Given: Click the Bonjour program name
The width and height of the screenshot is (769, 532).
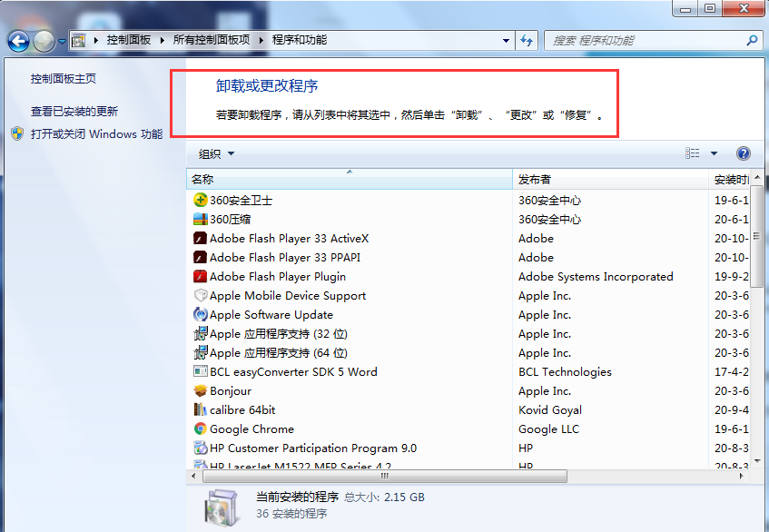Looking at the screenshot, I should [231, 390].
